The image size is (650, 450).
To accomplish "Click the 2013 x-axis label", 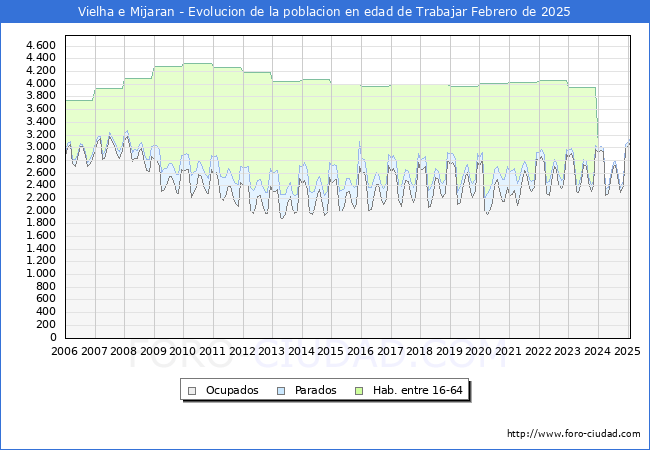I will [272, 351].
